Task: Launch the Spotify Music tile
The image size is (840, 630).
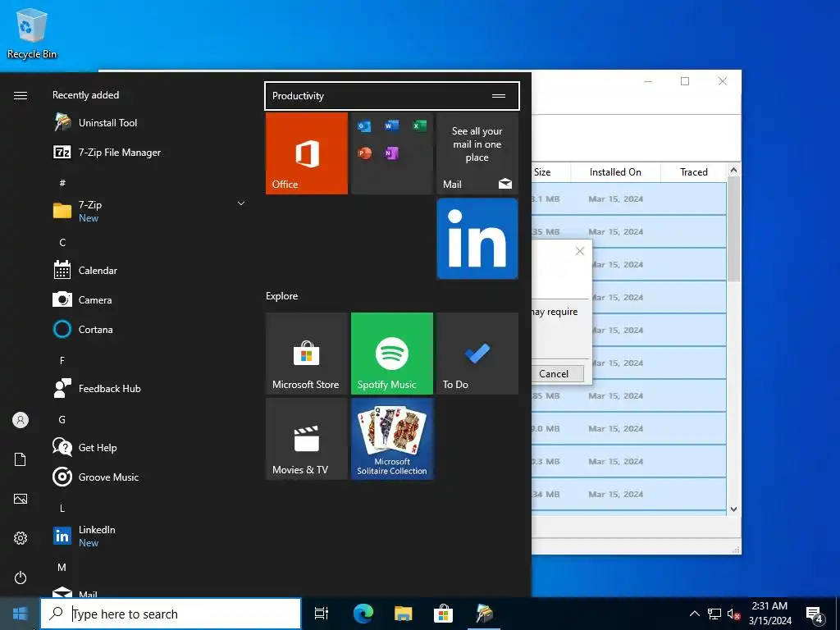Action: 392,354
